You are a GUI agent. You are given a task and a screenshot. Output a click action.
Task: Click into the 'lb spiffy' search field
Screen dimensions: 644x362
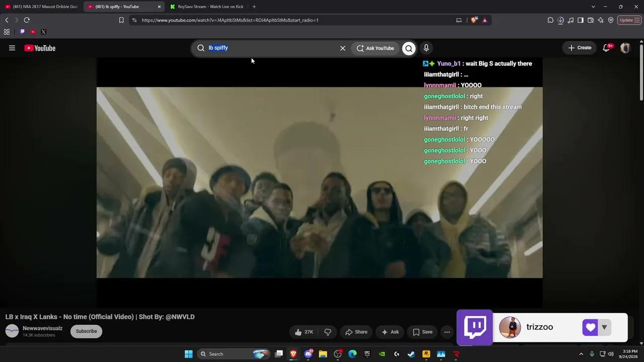pyautogui.click(x=272, y=48)
